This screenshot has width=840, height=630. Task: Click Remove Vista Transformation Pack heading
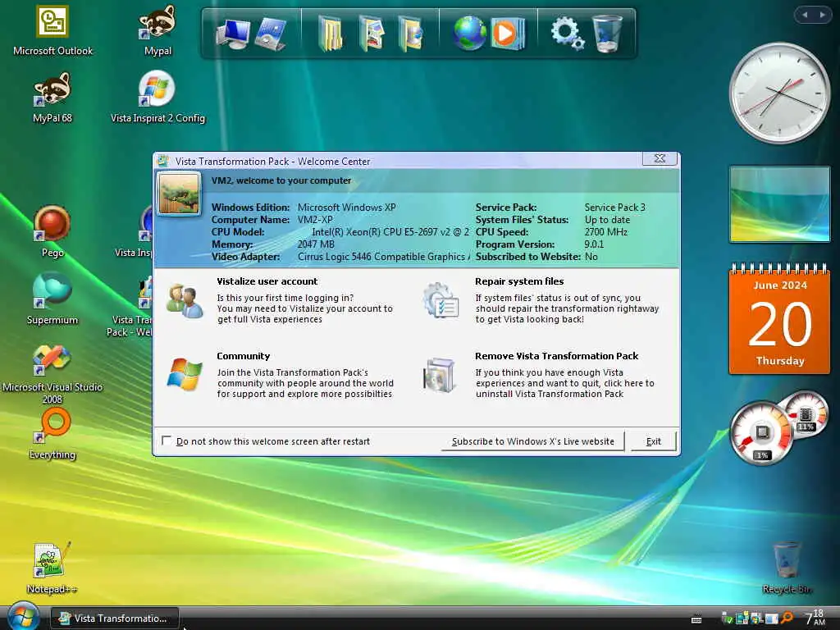pos(557,356)
